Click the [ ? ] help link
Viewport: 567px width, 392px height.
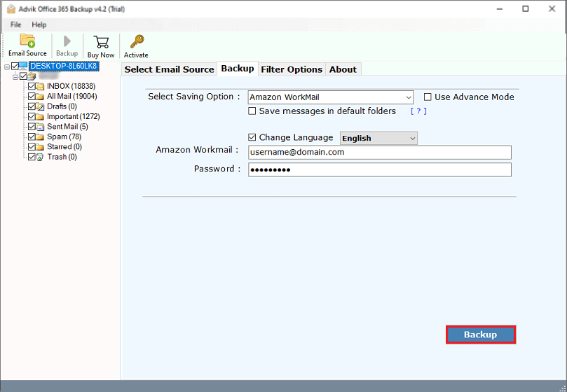(418, 111)
